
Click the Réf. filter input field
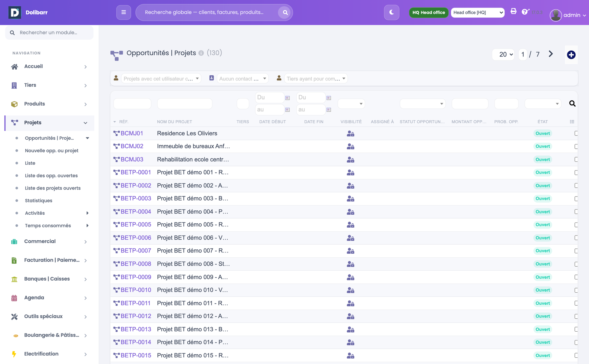pos(132,104)
